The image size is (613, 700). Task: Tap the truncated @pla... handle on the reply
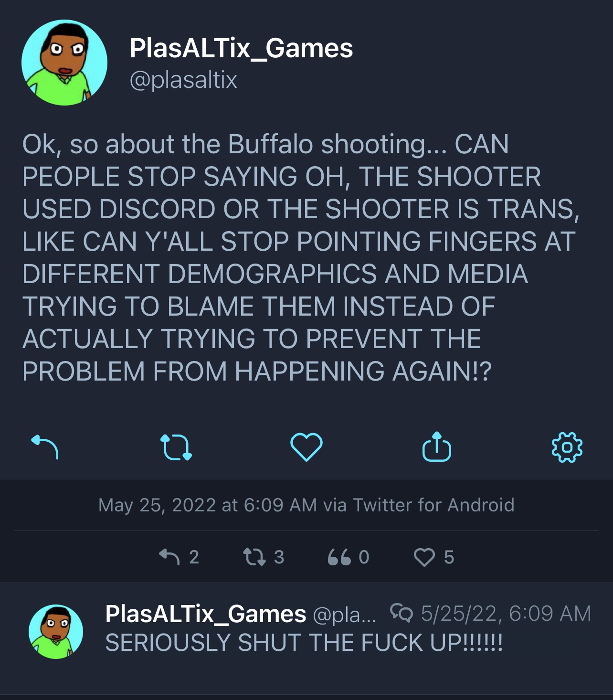(x=344, y=615)
